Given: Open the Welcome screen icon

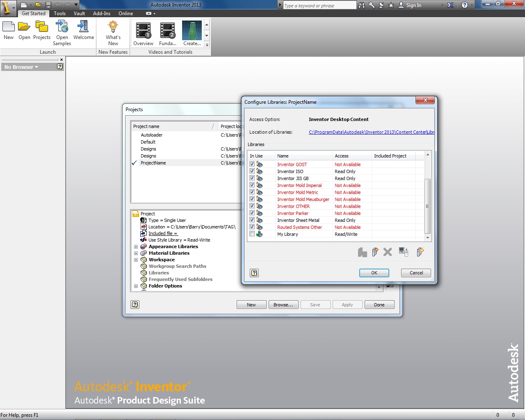Looking at the screenshot, I should tap(83, 27).
